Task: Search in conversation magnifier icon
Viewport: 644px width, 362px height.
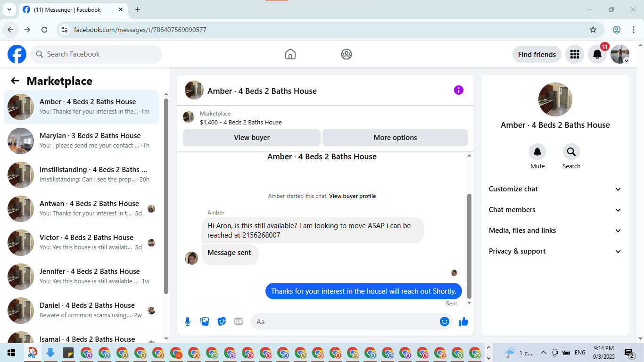Action: click(x=571, y=152)
